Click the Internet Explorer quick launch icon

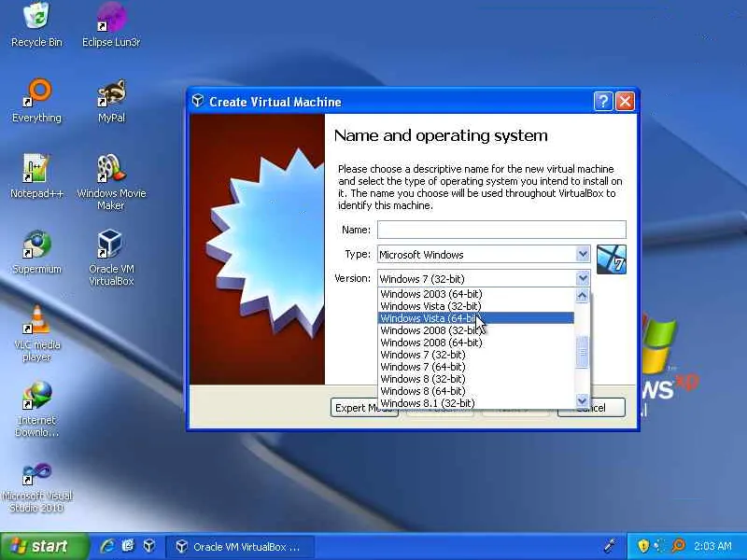(106, 546)
